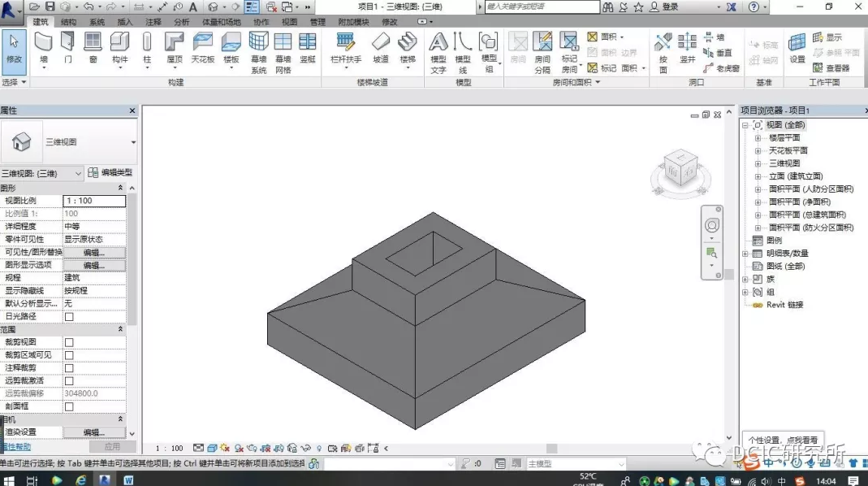Expand the 明细表/数量 node in project browser
The image size is (868, 486).
pos(746,254)
